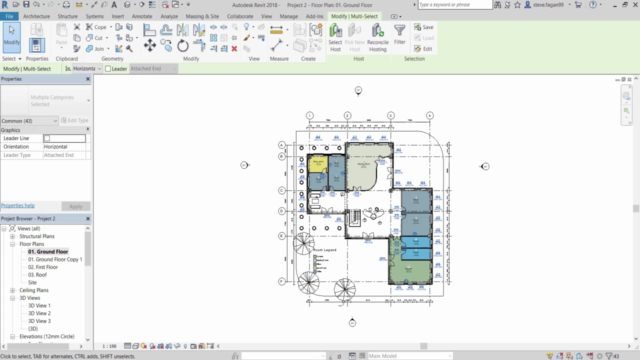This screenshot has width=640, height=360.
Task: Open the Cope dropdown arrow
Action: pyautogui.click(x=111, y=27)
